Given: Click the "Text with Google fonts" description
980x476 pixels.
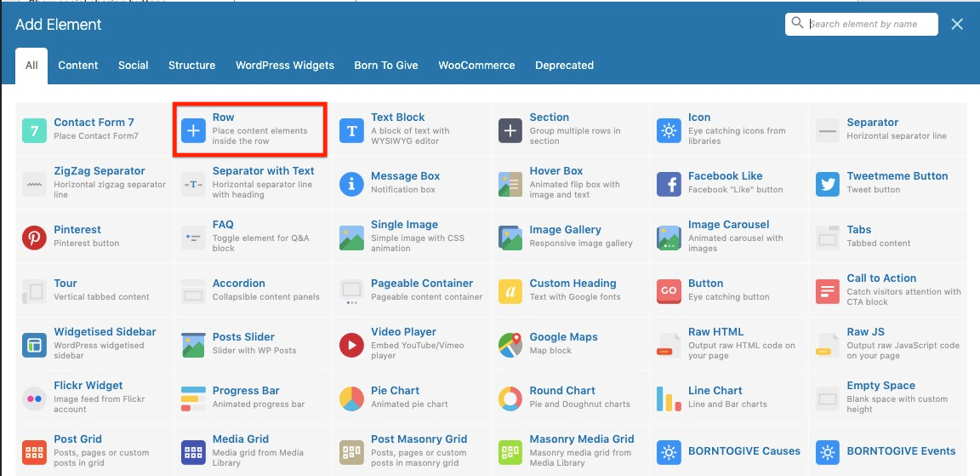Looking at the screenshot, I should [x=575, y=296].
